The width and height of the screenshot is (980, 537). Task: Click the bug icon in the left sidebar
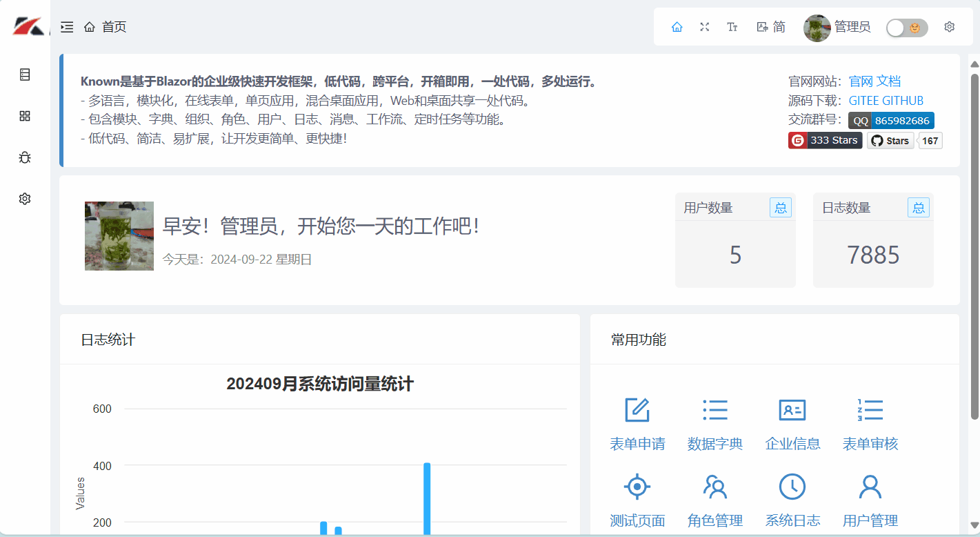pyautogui.click(x=25, y=157)
